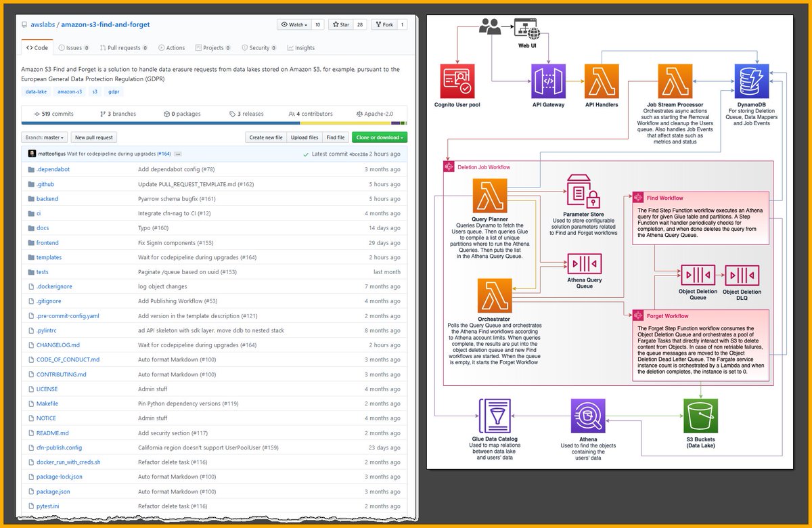This screenshot has width=812, height=528.
Task: Open the cfn-publish.config file
Action: [x=59, y=447]
